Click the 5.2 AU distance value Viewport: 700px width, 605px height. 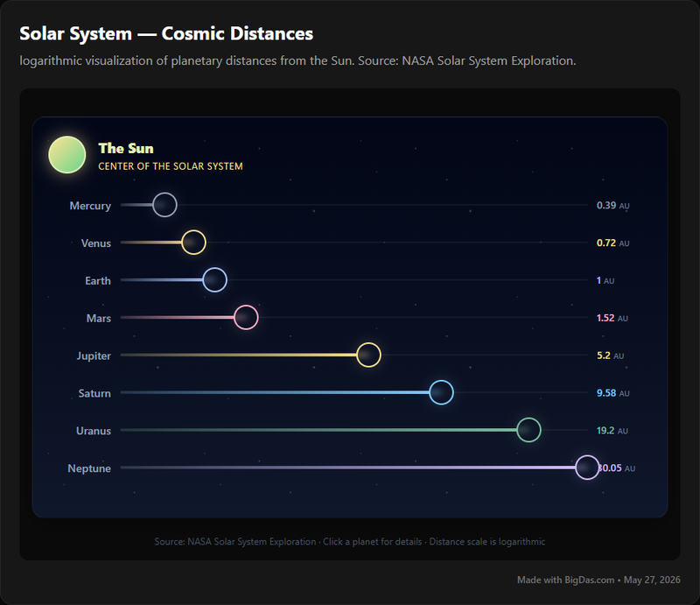(x=610, y=355)
